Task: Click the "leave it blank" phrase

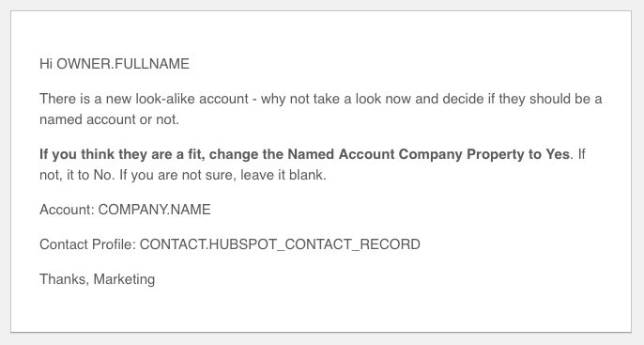Action: point(283,175)
